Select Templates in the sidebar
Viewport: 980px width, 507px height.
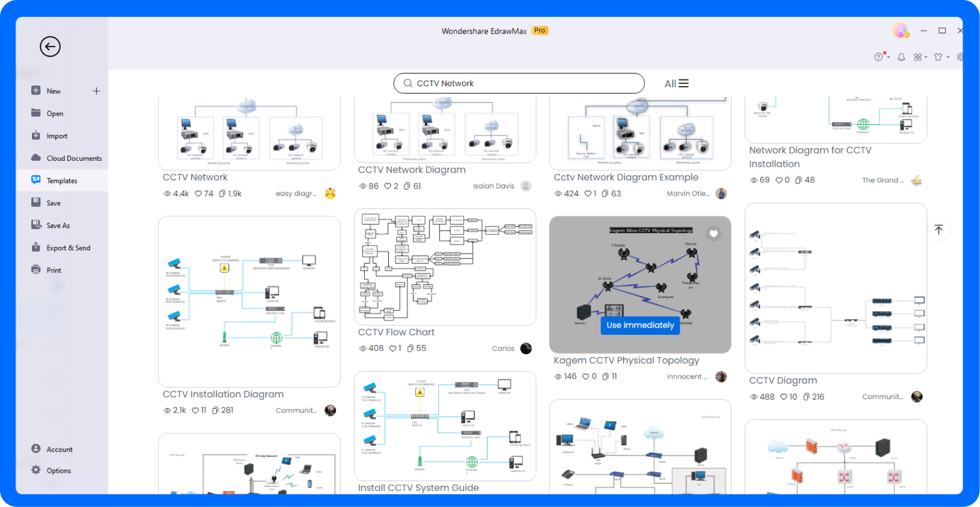pos(62,181)
